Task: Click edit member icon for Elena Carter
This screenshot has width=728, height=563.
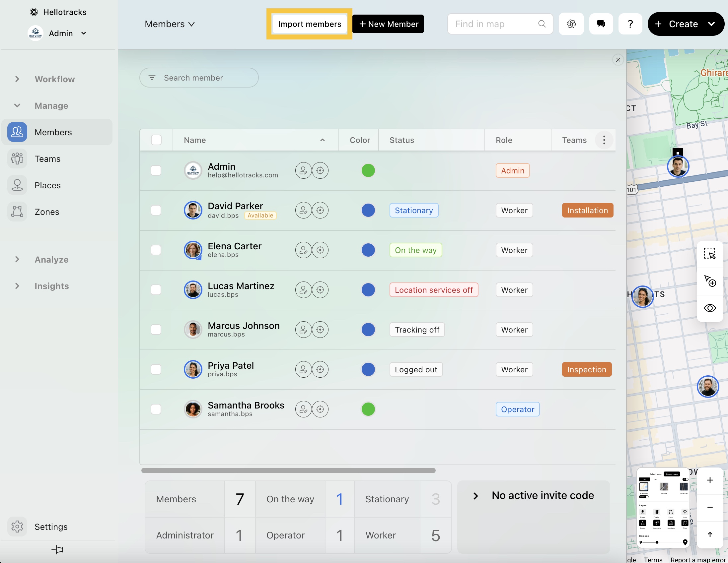Action: [x=303, y=250]
